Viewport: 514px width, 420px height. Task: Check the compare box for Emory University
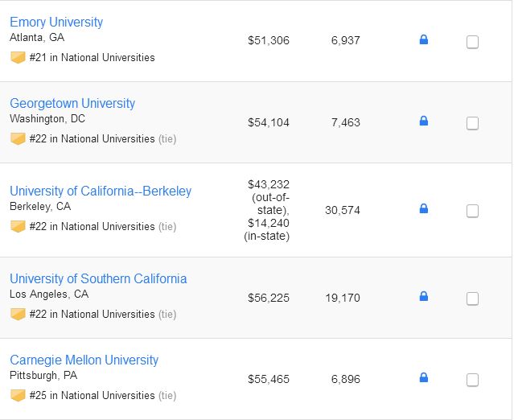[472, 42]
